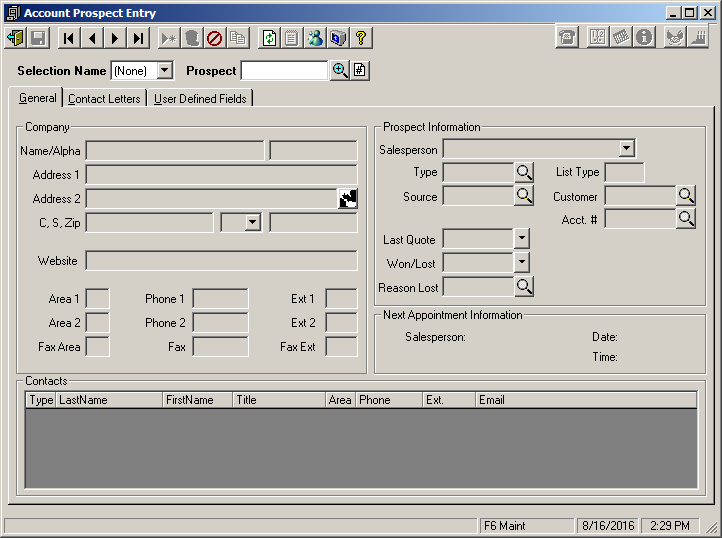Switch to the User Defined Fields tab
This screenshot has width=722, height=538.
click(200, 99)
